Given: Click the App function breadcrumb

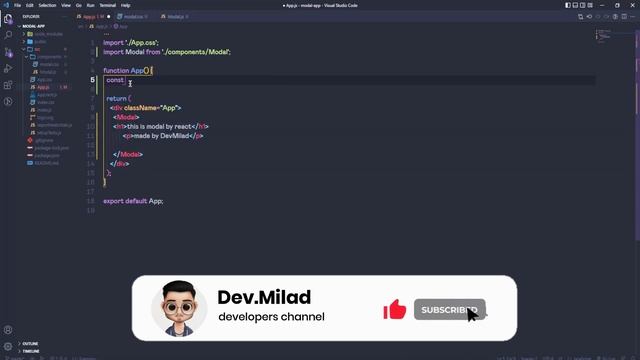Looking at the screenshot, I should (x=121, y=27).
